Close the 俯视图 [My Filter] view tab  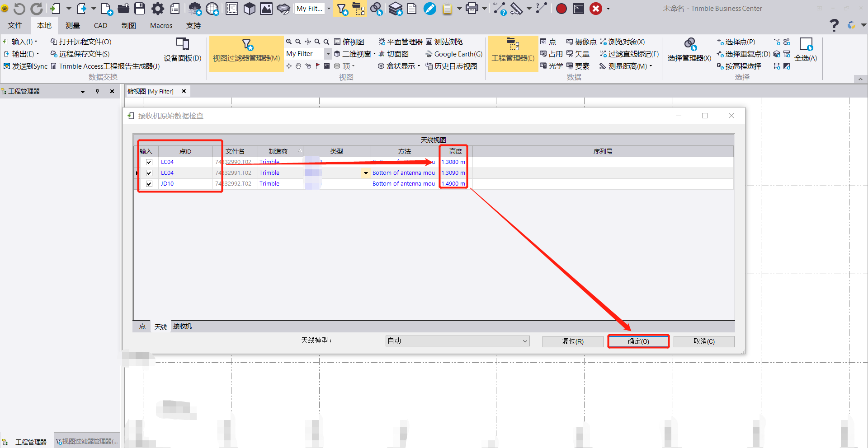184,91
